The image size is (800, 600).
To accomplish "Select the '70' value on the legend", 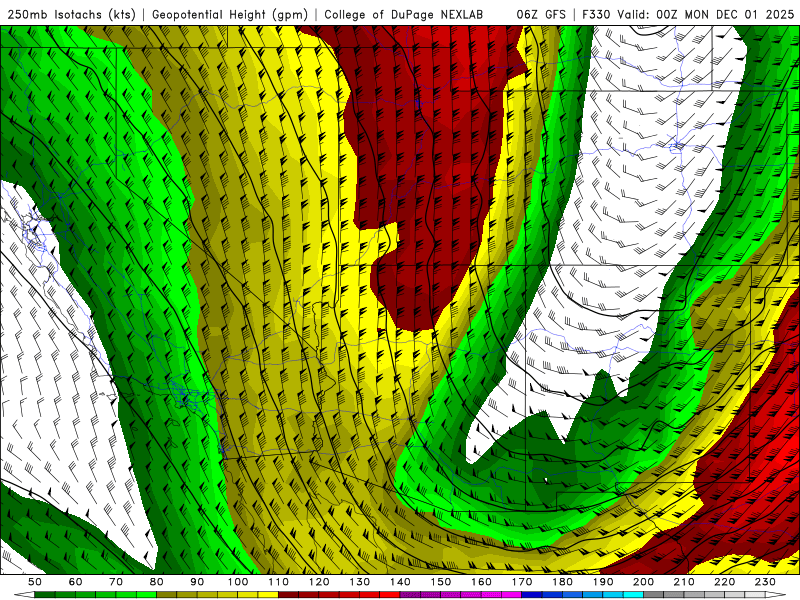I will 116,582.
